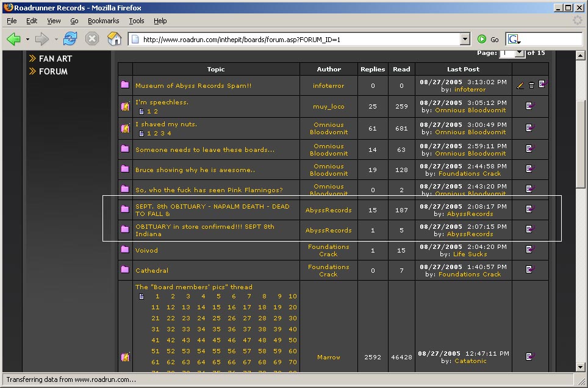Open the Home page icon

click(x=115, y=38)
